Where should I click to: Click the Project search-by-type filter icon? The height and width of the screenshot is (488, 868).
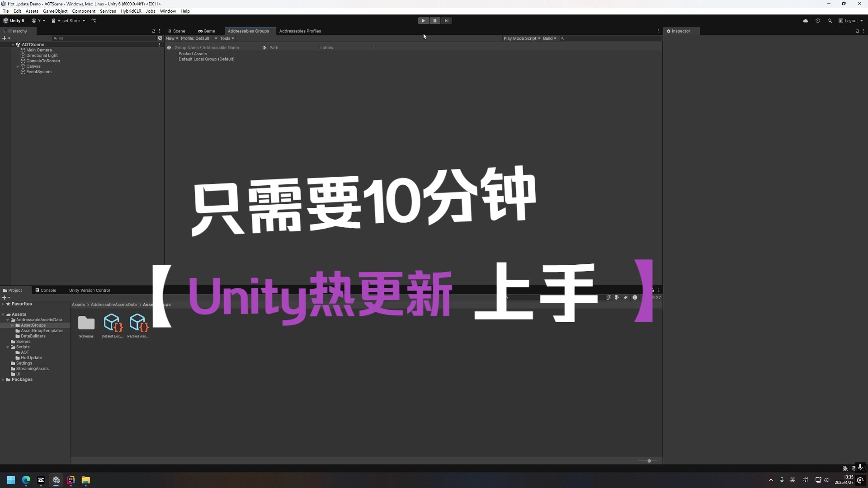617,298
